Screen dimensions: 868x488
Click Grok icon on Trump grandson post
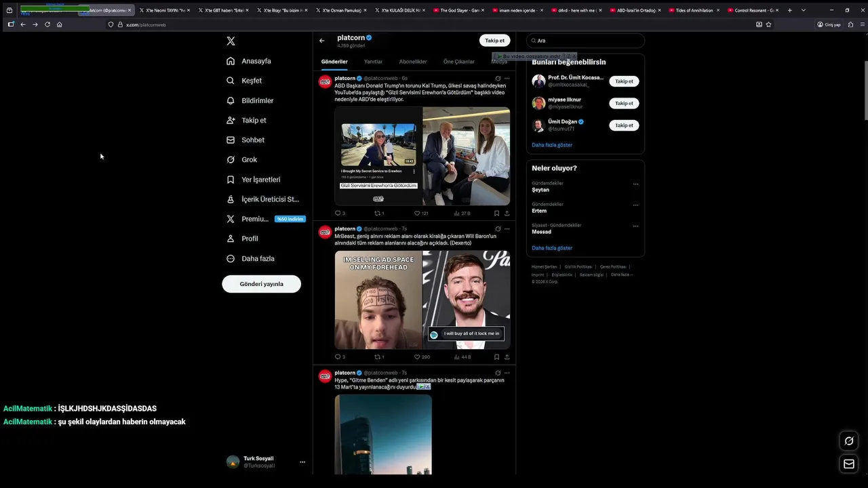coord(498,79)
